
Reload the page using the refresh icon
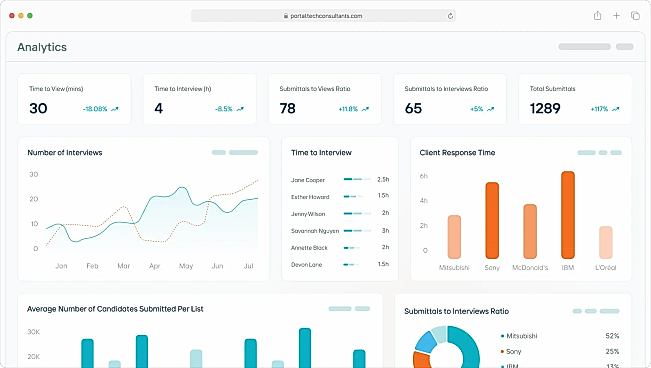[x=450, y=16]
